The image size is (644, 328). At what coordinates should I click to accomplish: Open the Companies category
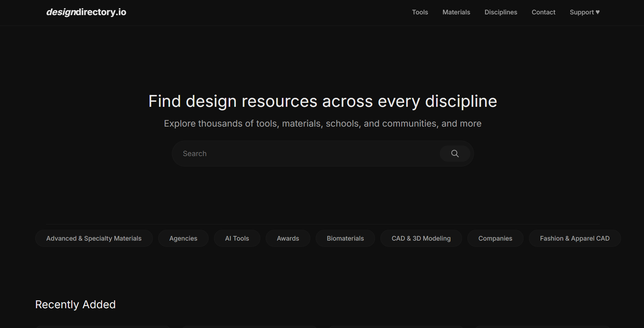pyautogui.click(x=495, y=238)
